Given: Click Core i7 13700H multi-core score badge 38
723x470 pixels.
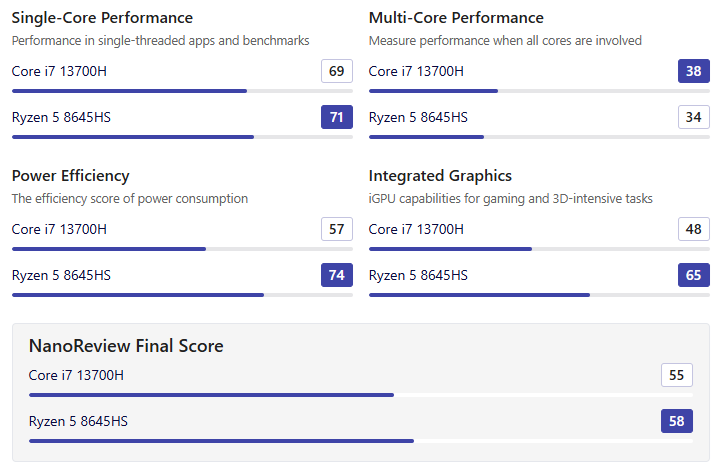Looking at the screenshot, I should click(x=693, y=71).
